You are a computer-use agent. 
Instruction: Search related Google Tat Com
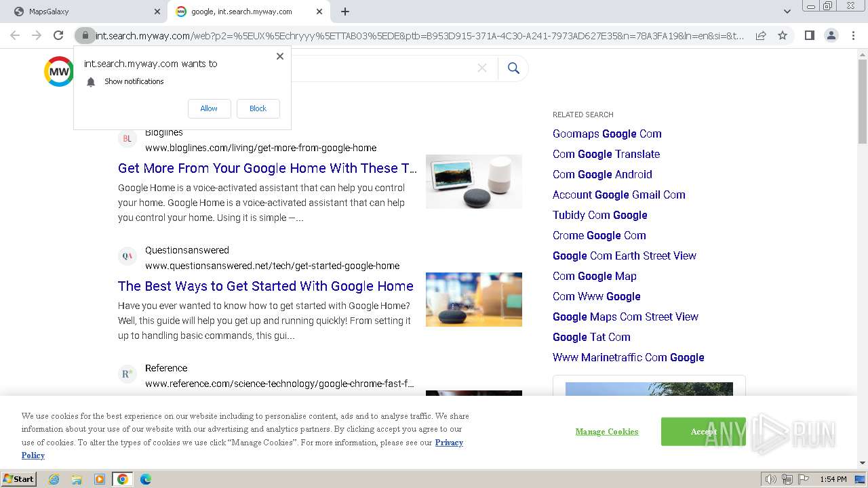(x=591, y=337)
